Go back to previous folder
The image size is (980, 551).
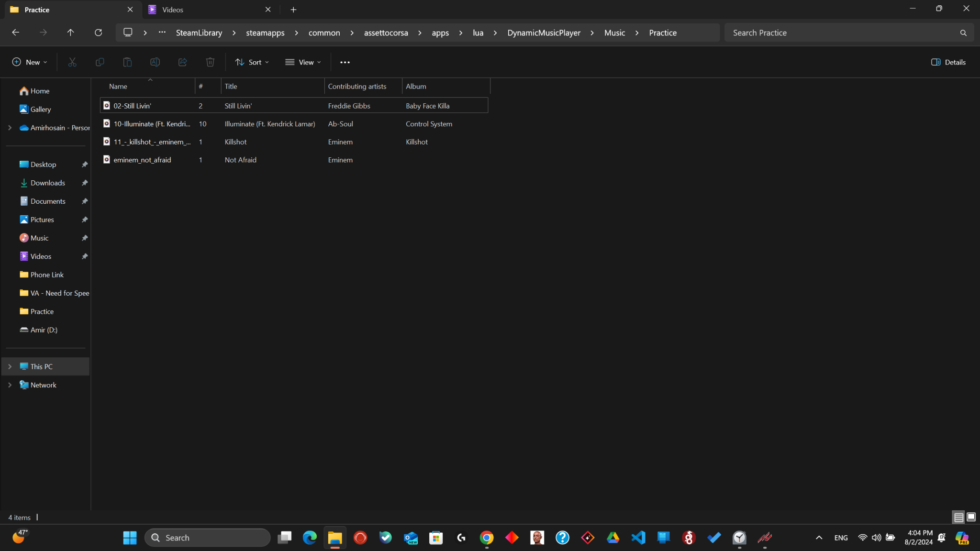(x=16, y=33)
